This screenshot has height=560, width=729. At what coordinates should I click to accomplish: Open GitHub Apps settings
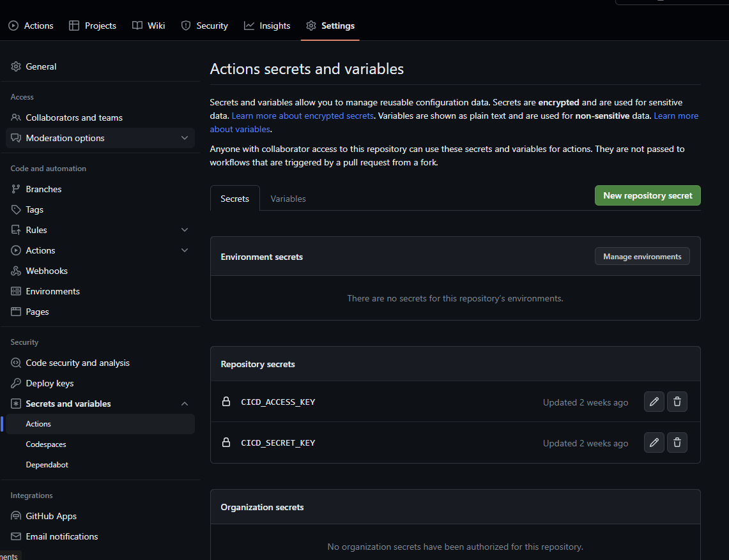tap(100, 517)
